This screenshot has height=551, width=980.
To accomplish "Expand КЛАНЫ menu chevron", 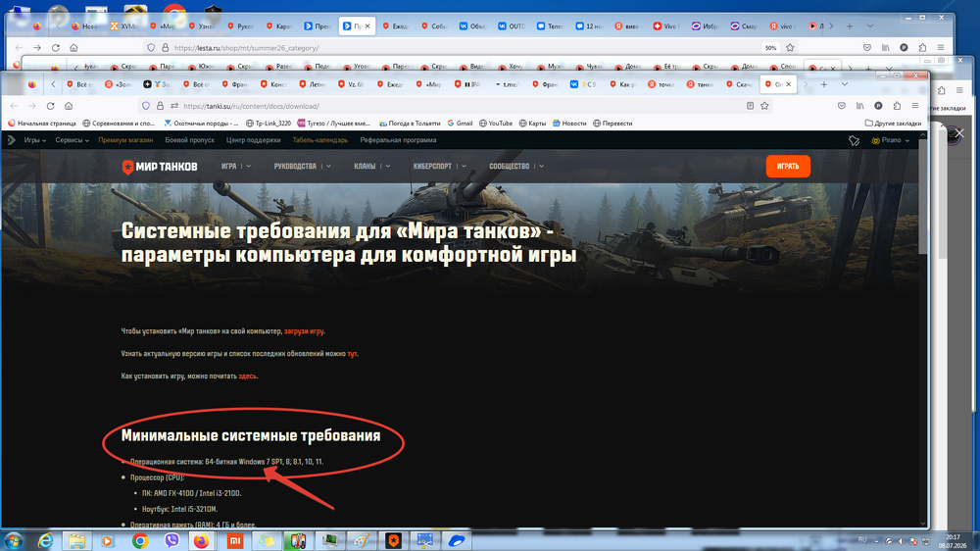I will (388, 167).
